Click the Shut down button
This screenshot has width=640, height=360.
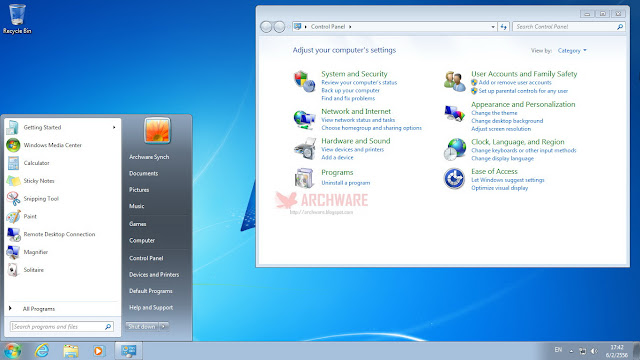tap(142, 327)
